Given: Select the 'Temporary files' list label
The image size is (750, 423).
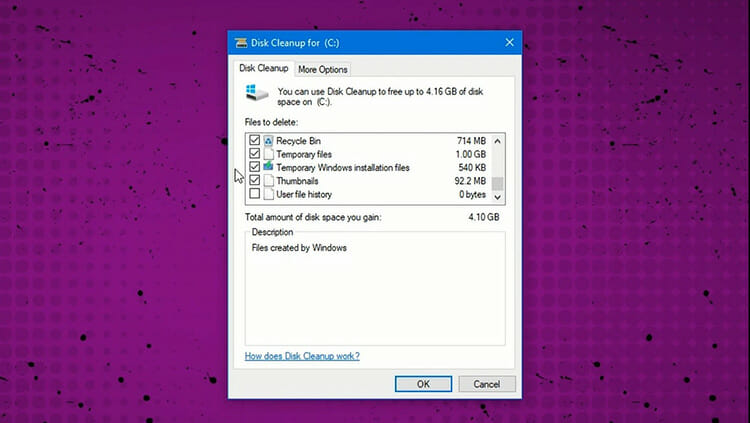Looking at the screenshot, I should 304,154.
